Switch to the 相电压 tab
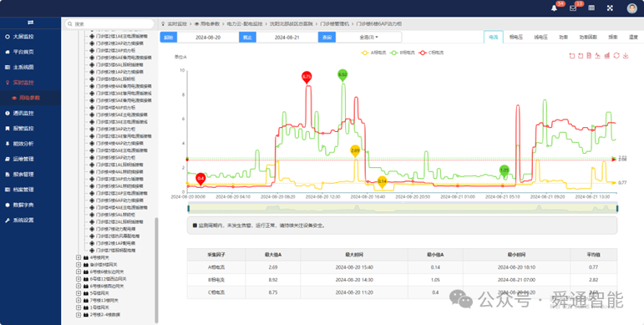This screenshot has height=325, width=644. 516,37
